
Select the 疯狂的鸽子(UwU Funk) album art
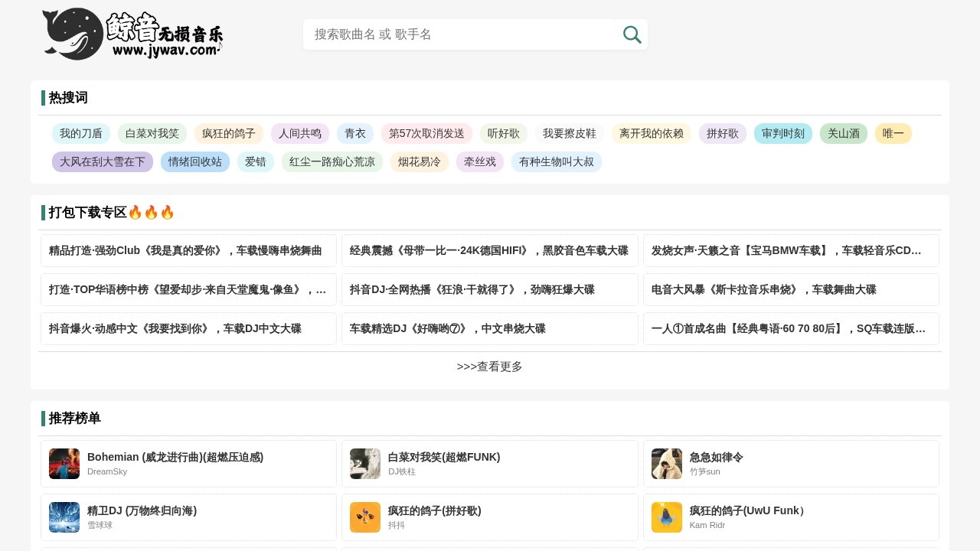(666, 517)
